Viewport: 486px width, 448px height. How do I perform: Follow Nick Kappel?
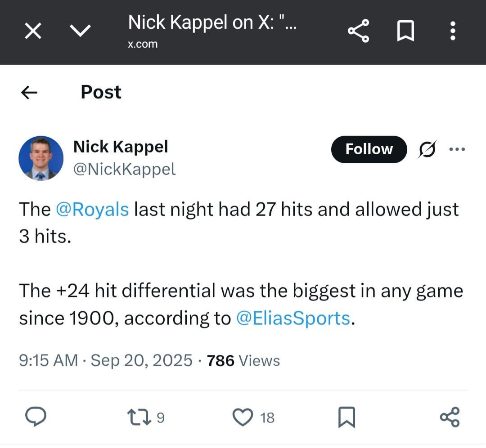pyautogui.click(x=369, y=149)
